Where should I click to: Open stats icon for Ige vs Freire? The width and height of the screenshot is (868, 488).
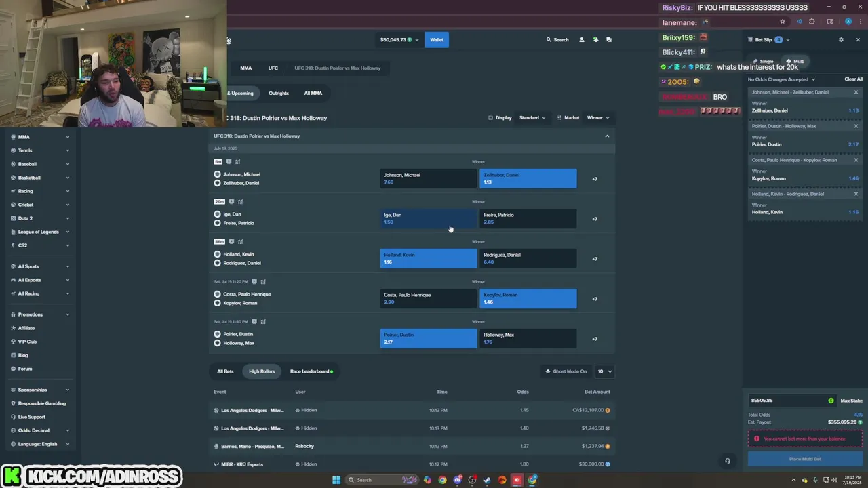pos(240,201)
